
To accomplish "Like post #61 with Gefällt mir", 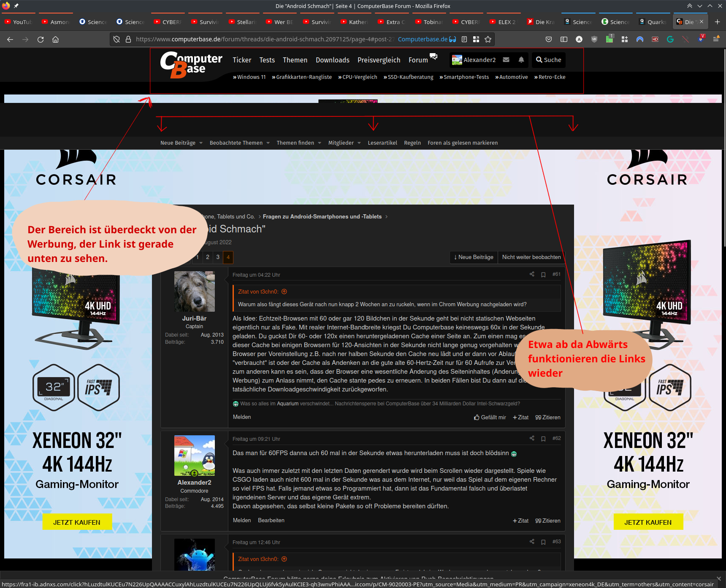I will [490, 417].
